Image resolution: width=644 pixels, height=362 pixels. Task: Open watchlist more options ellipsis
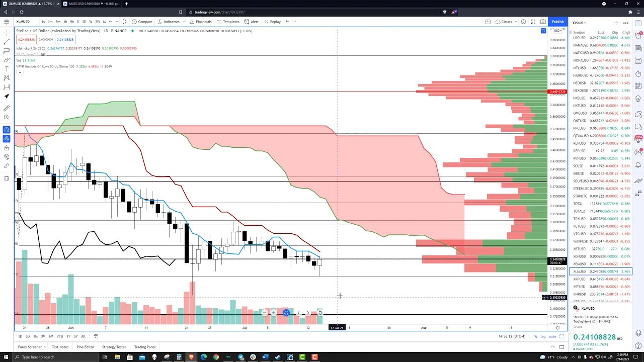626,23
